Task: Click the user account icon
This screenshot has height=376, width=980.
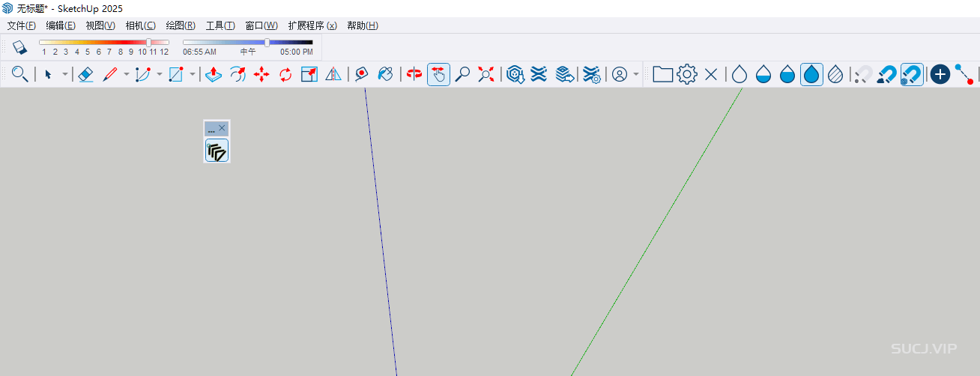Action: click(620, 74)
